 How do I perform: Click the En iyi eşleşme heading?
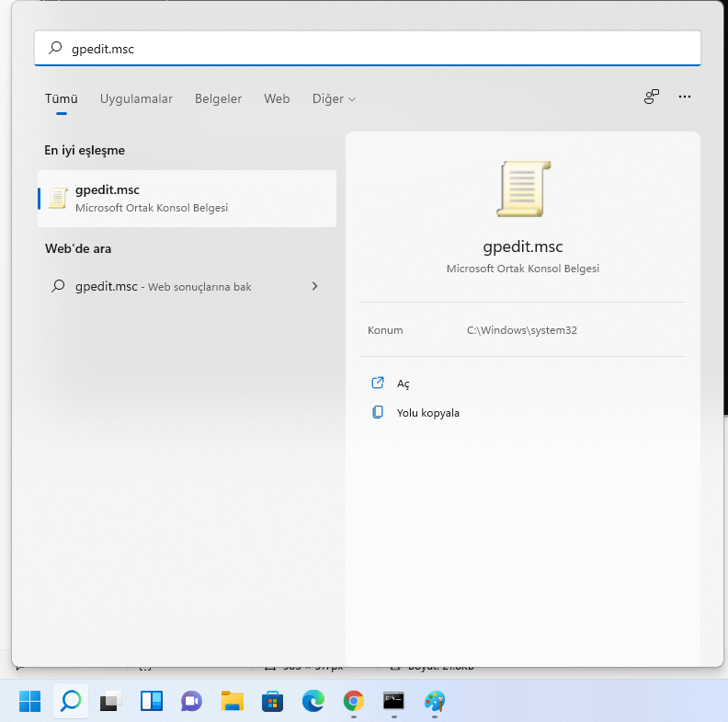pyautogui.click(x=85, y=151)
